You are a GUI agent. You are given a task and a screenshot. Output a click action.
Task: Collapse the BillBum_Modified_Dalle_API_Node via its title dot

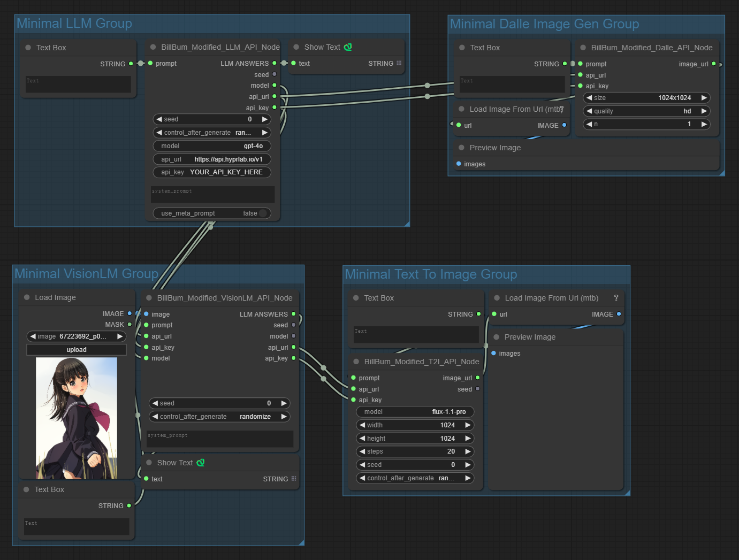coord(583,48)
